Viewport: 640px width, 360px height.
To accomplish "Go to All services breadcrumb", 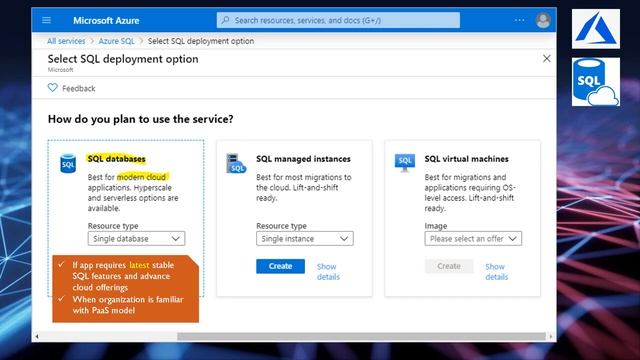I will [x=66, y=41].
